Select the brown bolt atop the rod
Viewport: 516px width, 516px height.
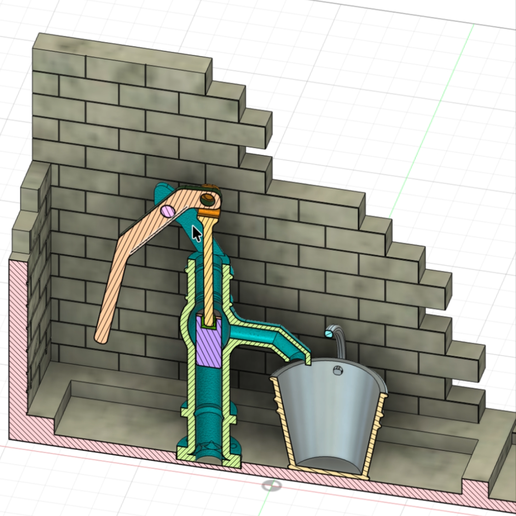207,199
